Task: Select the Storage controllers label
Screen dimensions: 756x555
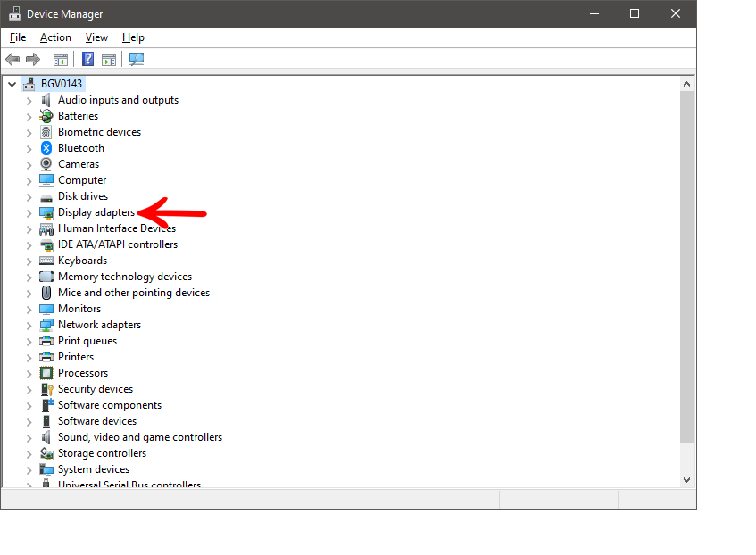Action: (x=102, y=453)
